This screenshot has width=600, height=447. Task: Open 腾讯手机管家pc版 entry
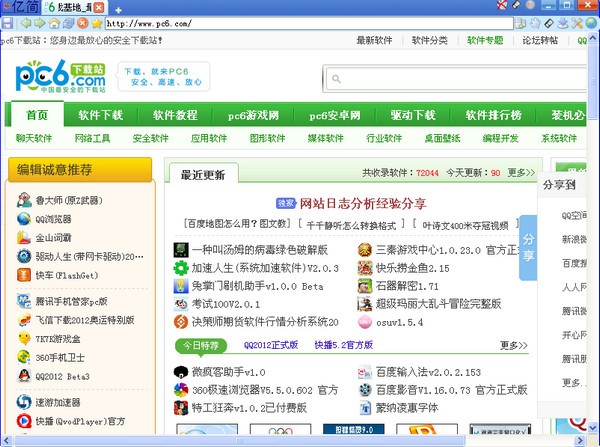pos(71,302)
